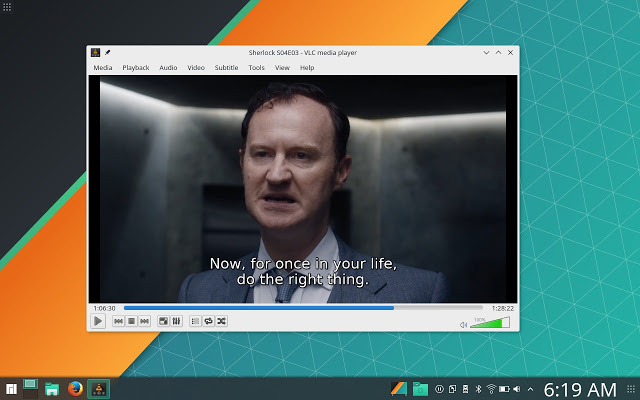Toggle elapsed time display 1:06:30
This screenshot has height=400, width=640.
[104, 308]
